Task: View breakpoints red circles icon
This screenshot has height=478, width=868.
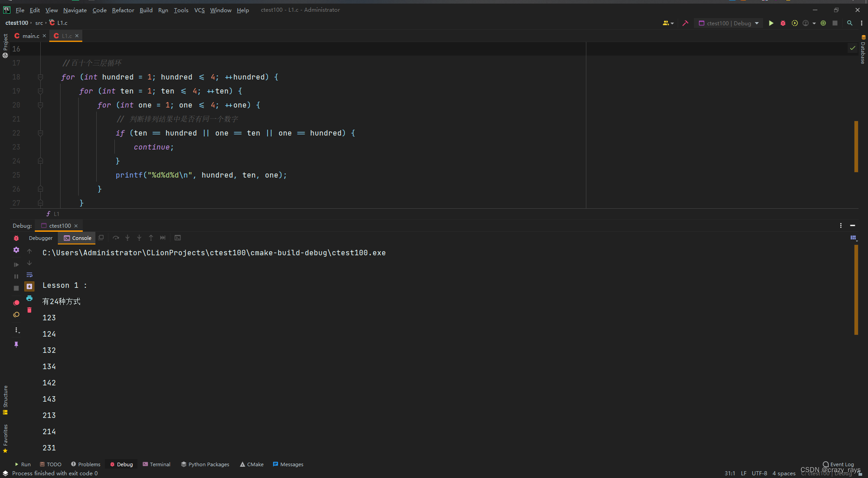Action: [16, 303]
